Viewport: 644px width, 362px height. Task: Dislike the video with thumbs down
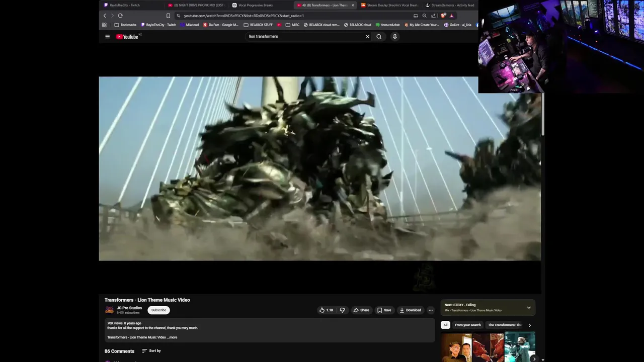point(342,310)
